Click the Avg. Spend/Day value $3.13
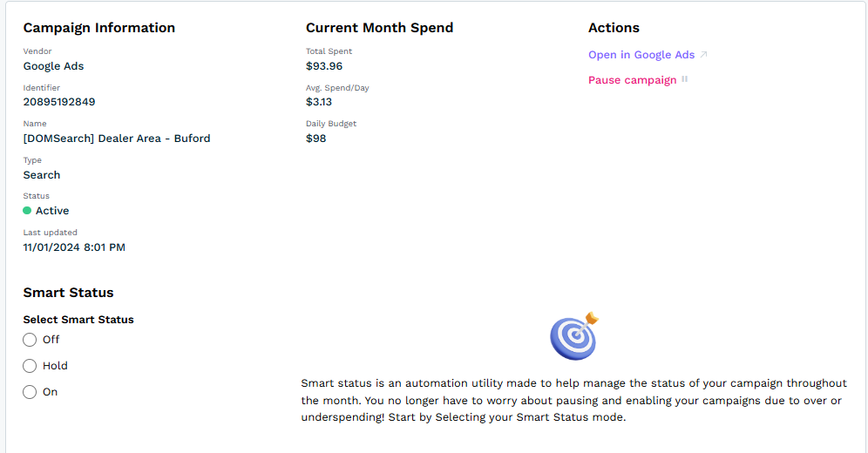The height and width of the screenshot is (453, 868). click(x=319, y=102)
